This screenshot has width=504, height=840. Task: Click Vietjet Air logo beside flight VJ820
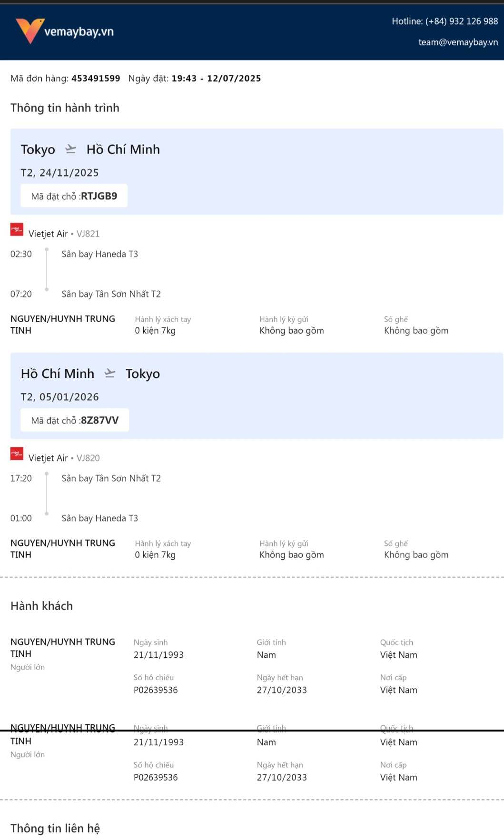tap(17, 454)
